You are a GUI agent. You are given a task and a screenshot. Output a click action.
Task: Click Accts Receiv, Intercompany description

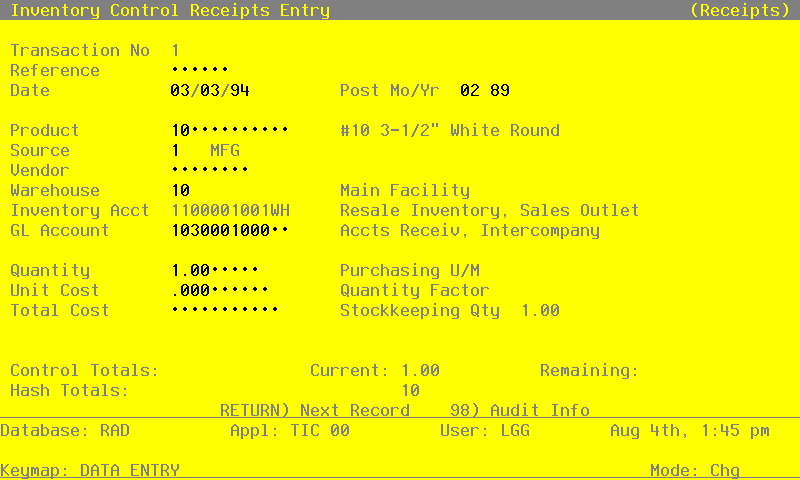(470, 230)
